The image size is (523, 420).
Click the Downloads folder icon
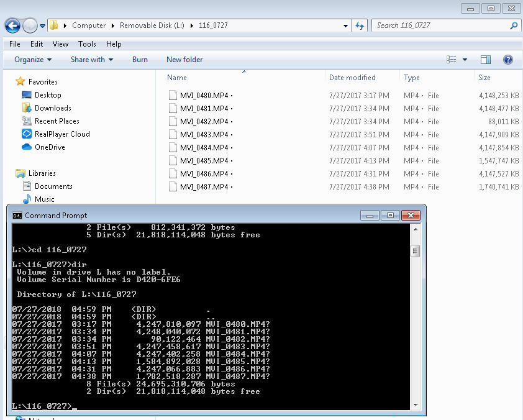[x=27, y=107]
